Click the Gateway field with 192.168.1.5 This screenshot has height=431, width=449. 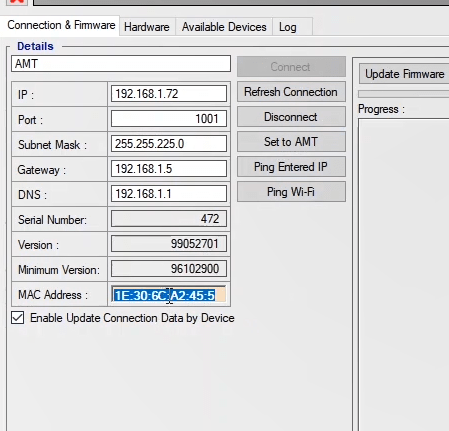point(169,169)
